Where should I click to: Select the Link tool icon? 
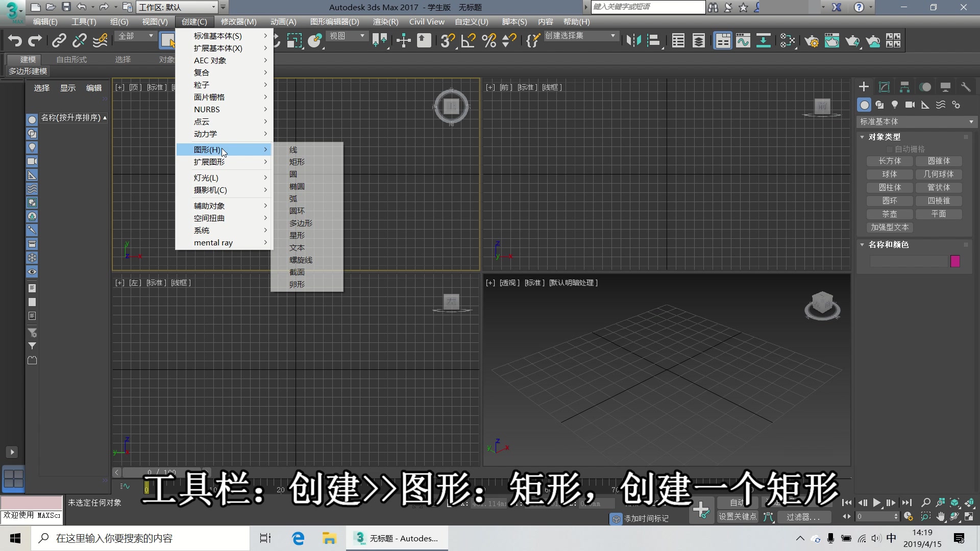click(59, 41)
